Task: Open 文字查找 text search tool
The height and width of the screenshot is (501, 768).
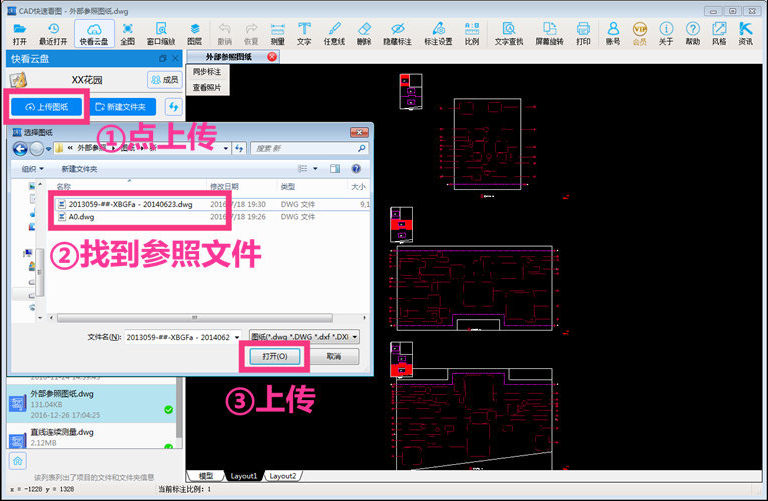Action: (x=509, y=34)
